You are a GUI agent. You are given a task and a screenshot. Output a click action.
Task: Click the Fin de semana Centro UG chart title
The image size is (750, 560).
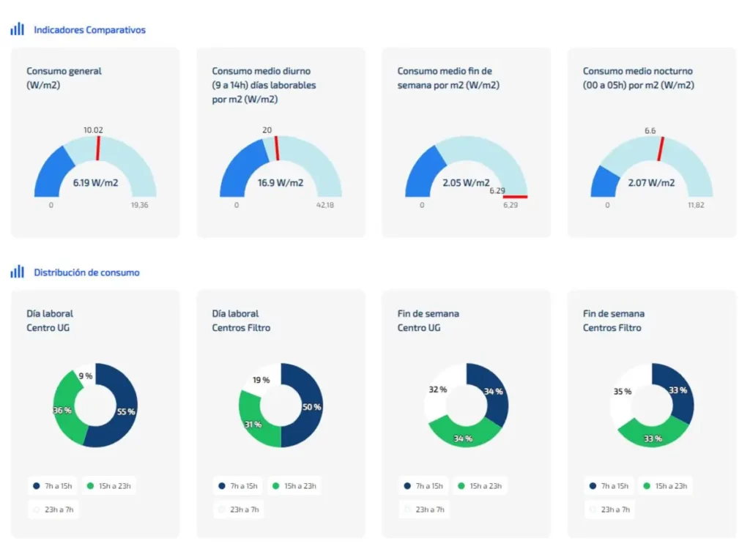click(428, 321)
